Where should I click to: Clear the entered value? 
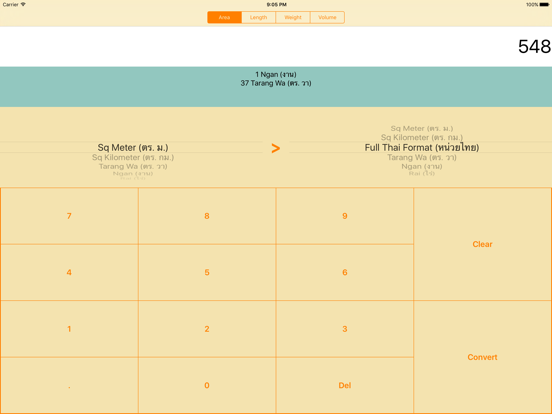(x=482, y=244)
